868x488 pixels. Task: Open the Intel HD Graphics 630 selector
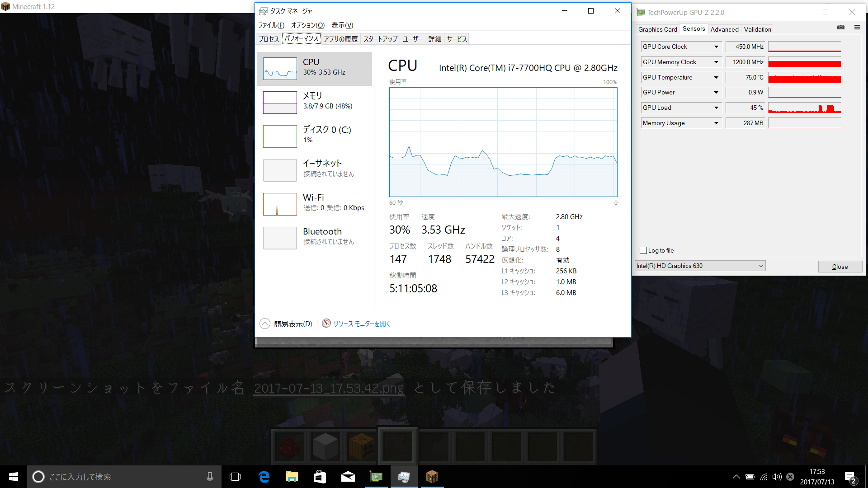(x=700, y=266)
